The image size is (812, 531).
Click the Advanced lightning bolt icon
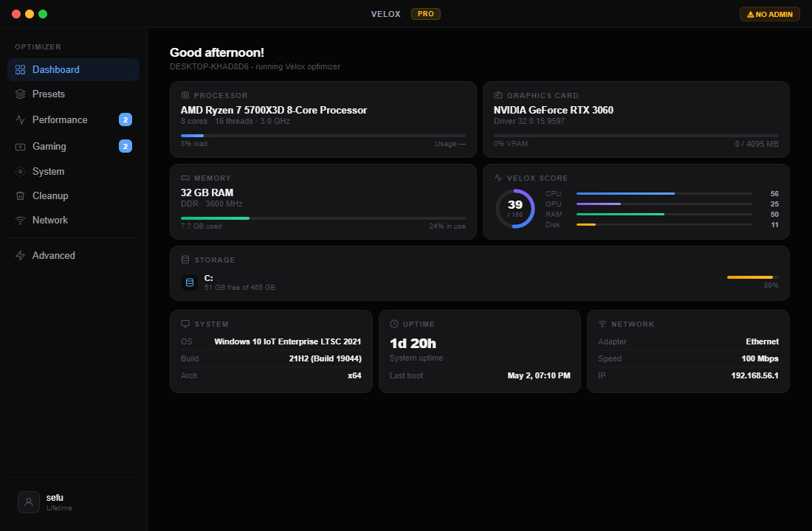pyautogui.click(x=20, y=256)
